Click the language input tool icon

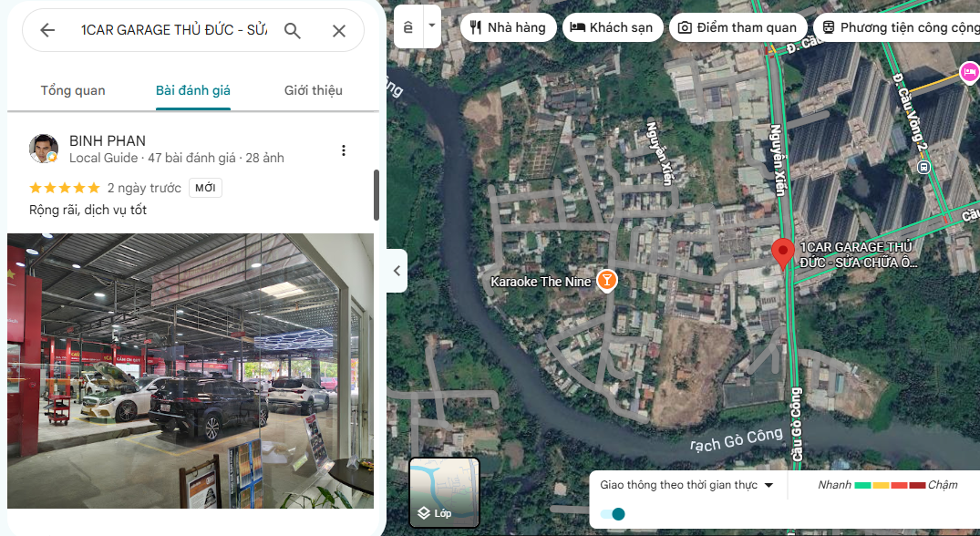[x=408, y=26]
